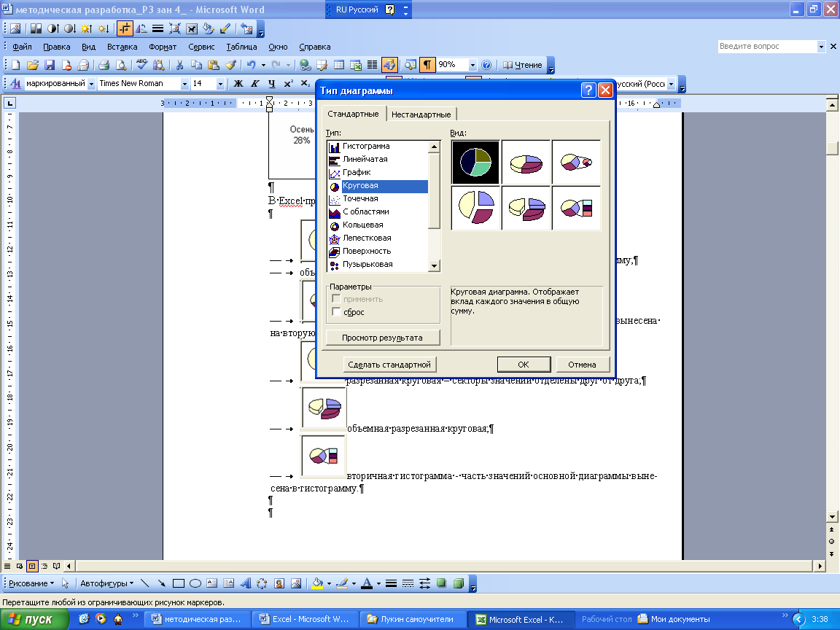Switch to Print Layout view button
Screen dimensions: 840x630
pos(31,566)
